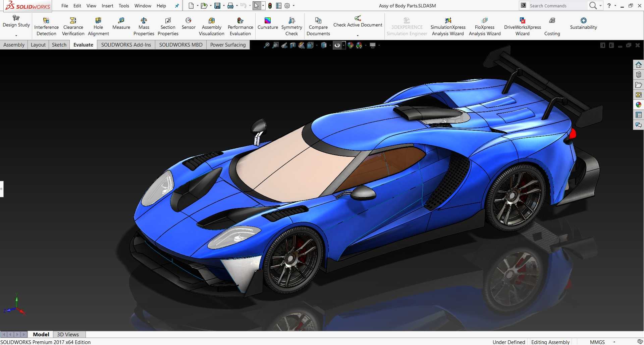Open Mass Properties
The image size is (644, 345).
[144, 26]
